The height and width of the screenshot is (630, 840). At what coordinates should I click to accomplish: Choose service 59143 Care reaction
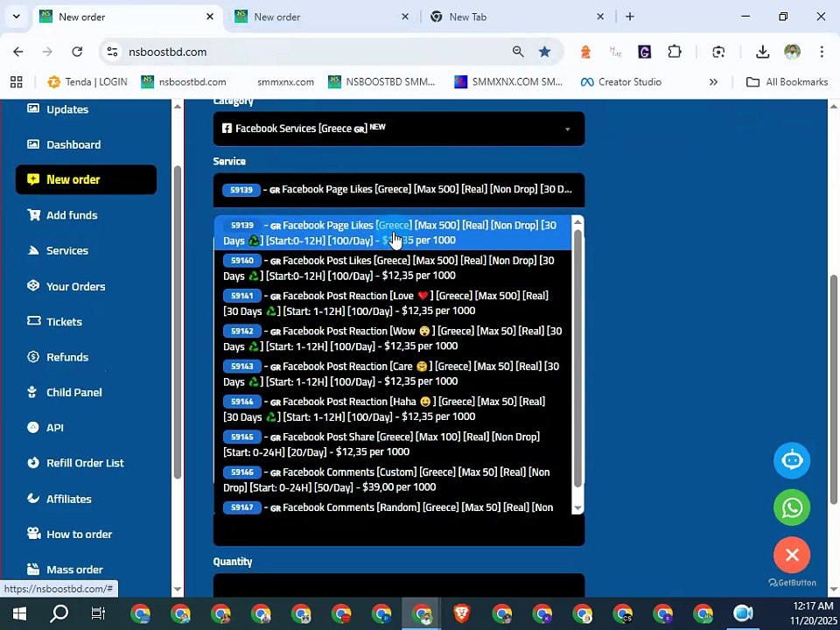click(393, 374)
